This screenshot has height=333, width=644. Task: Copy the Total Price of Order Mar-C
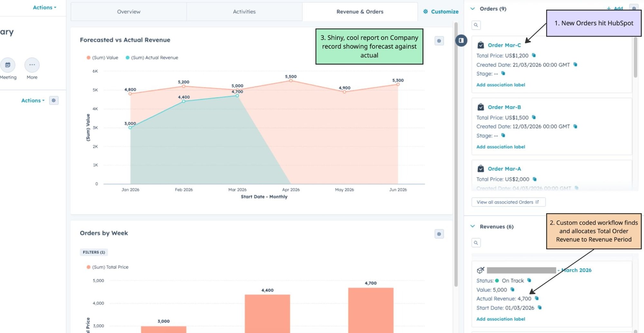click(534, 55)
